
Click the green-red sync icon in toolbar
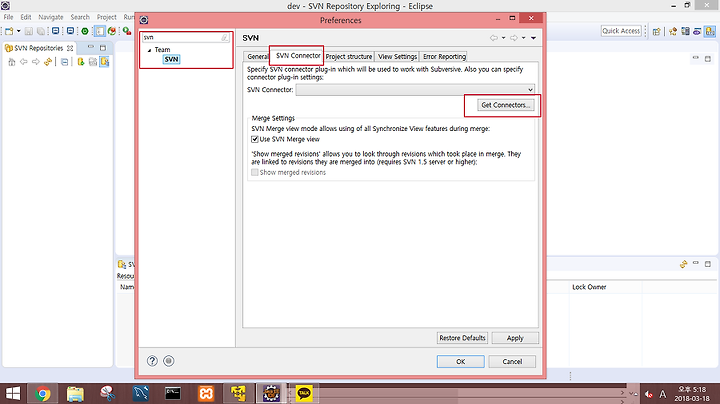coord(112,31)
